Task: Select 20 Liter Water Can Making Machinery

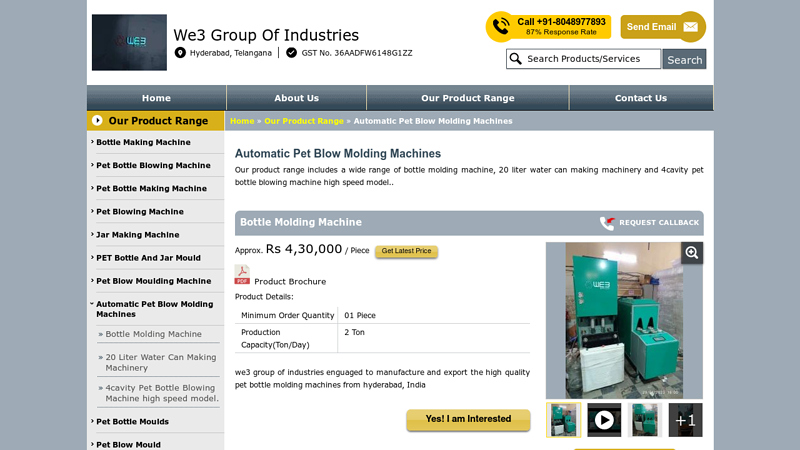Action: pyautogui.click(x=161, y=362)
